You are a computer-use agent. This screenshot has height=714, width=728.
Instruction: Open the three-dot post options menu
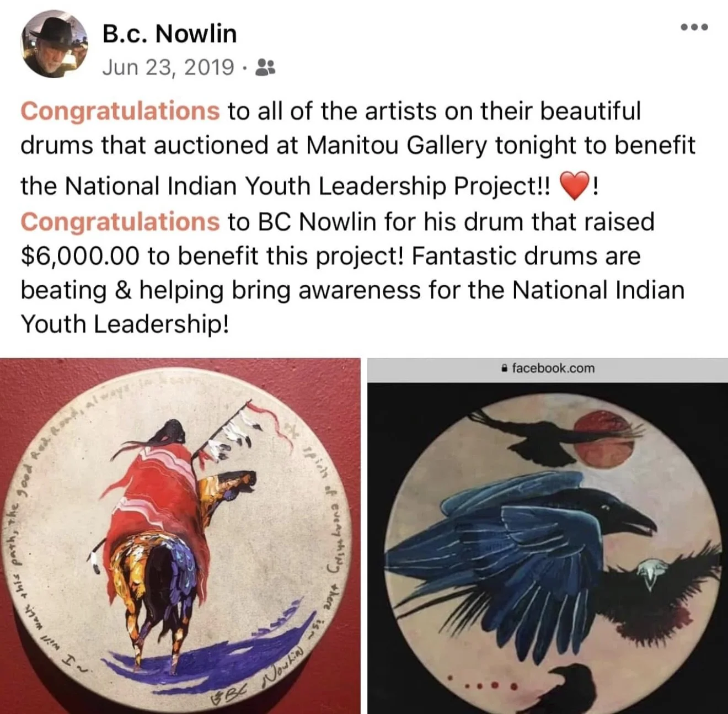click(694, 26)
